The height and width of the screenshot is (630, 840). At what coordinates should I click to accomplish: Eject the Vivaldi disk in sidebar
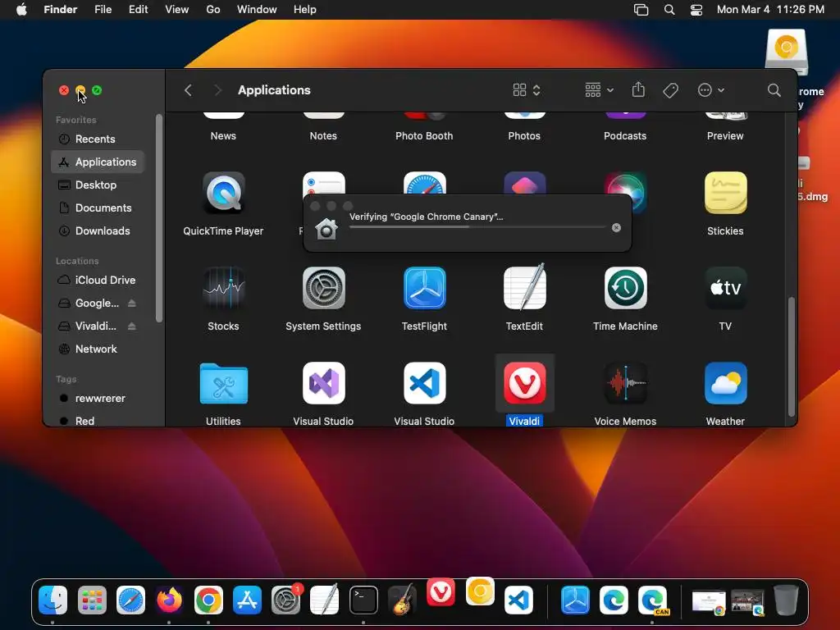132,326
